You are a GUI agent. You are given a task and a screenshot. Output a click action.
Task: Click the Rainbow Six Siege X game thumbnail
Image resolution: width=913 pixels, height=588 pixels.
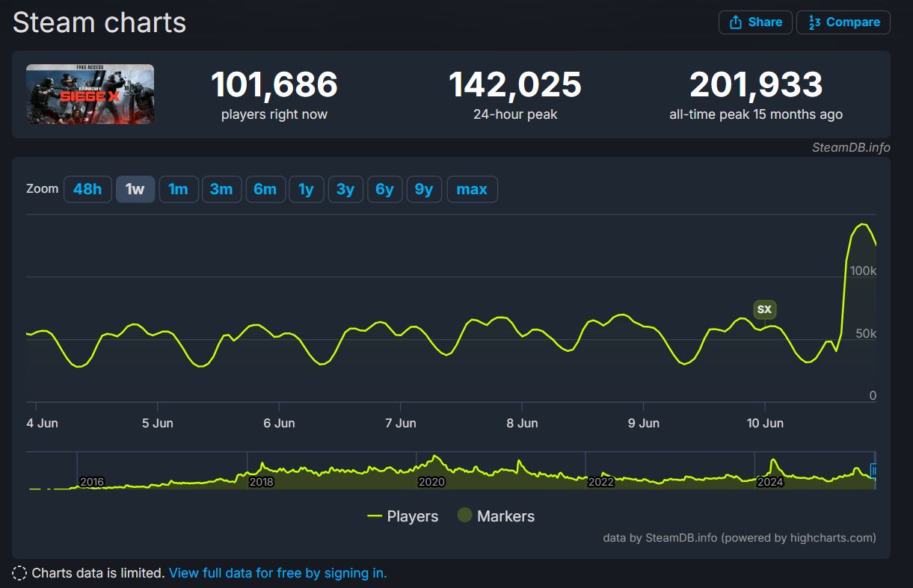90,94
